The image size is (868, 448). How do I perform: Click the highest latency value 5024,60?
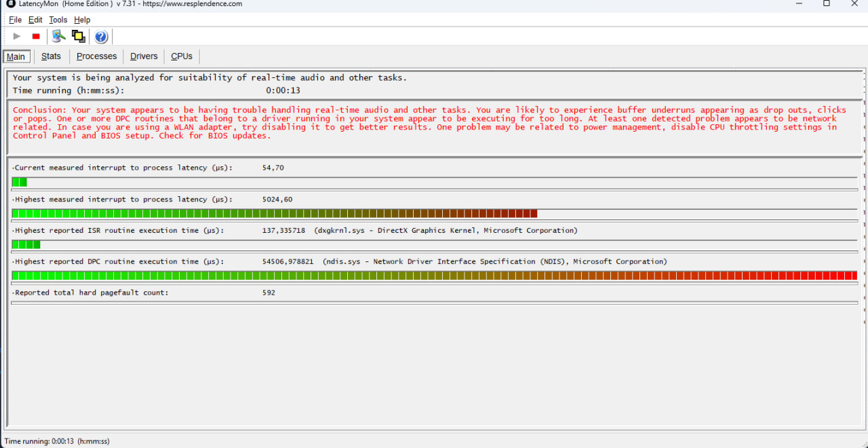(x=277, y=200)
